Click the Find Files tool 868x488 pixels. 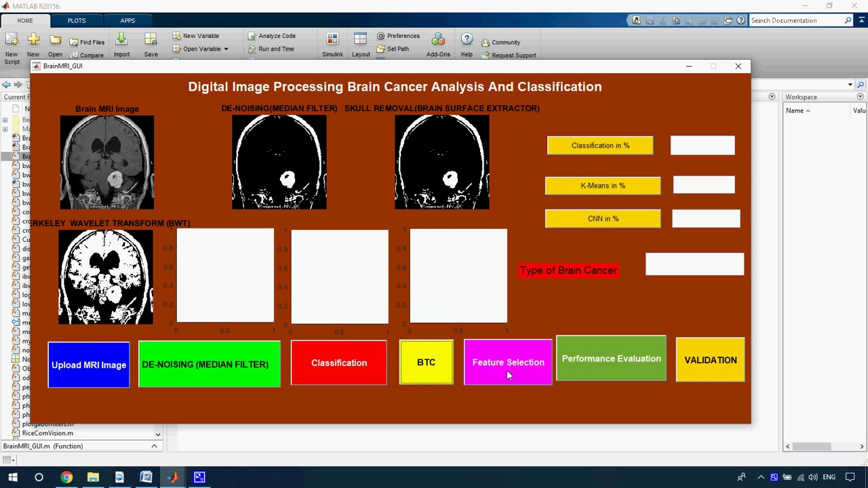(x=87, y=42)
